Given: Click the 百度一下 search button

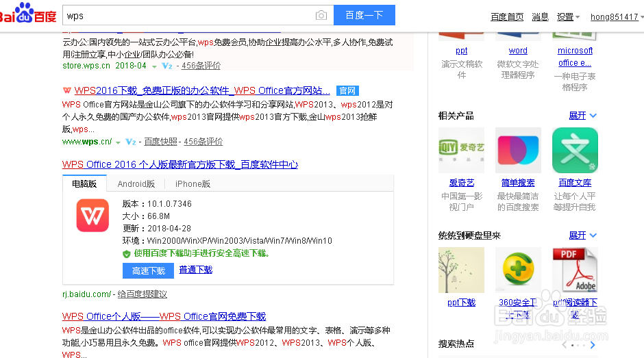Looking at the screenshot, I should coord(364,15).
